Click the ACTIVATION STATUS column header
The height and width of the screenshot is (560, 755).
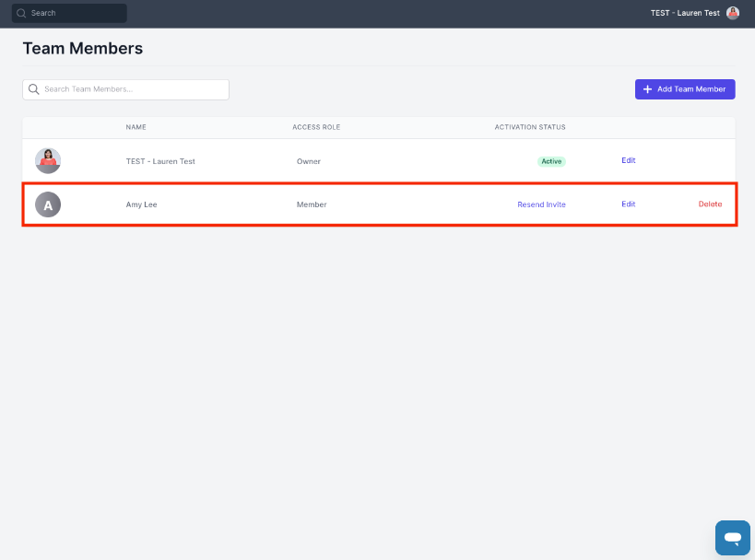[x=530, y=127]
